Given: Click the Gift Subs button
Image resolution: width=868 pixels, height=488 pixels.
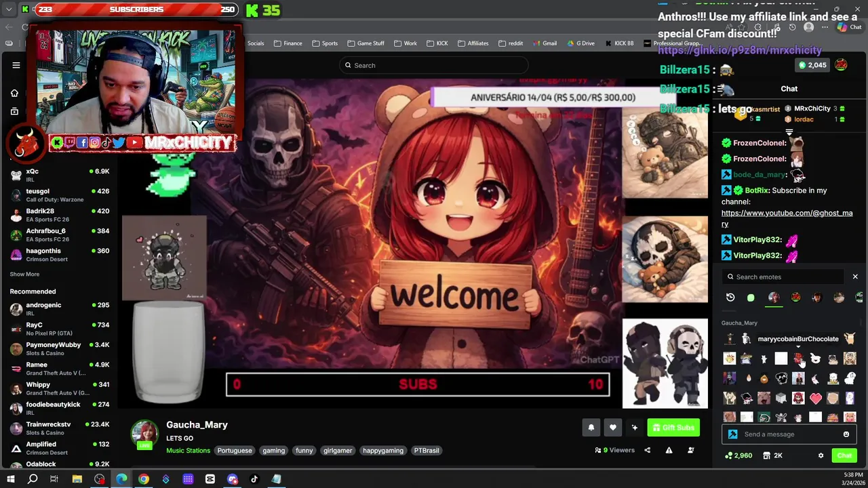Looking at the screenshot, I should click(673, 428).
